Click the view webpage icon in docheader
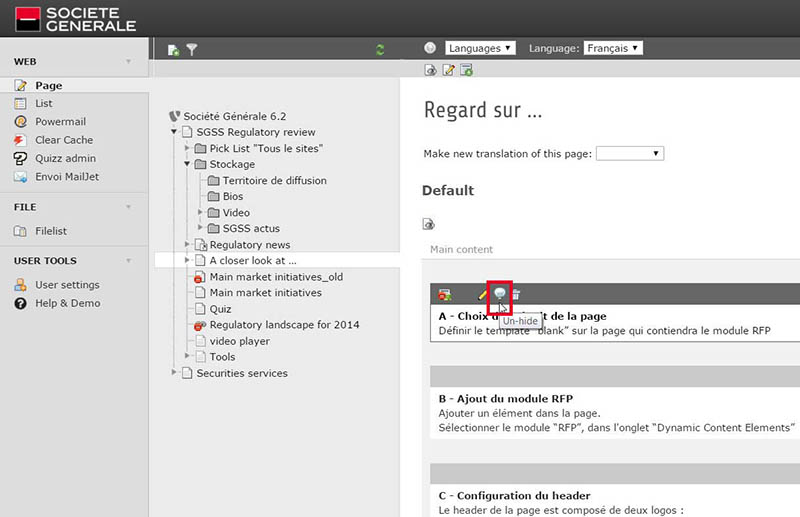 coord(430,70)
